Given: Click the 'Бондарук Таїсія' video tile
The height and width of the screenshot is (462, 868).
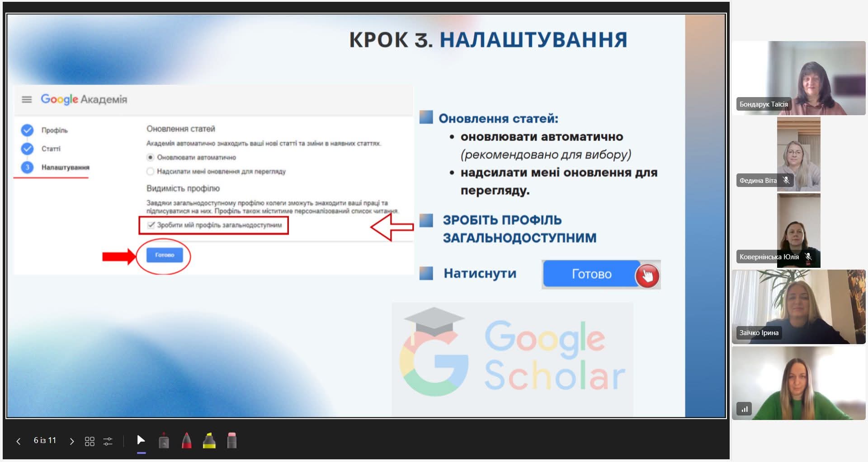Looking at the screenshot, I should pyautogui.click(x=798, y=78).
